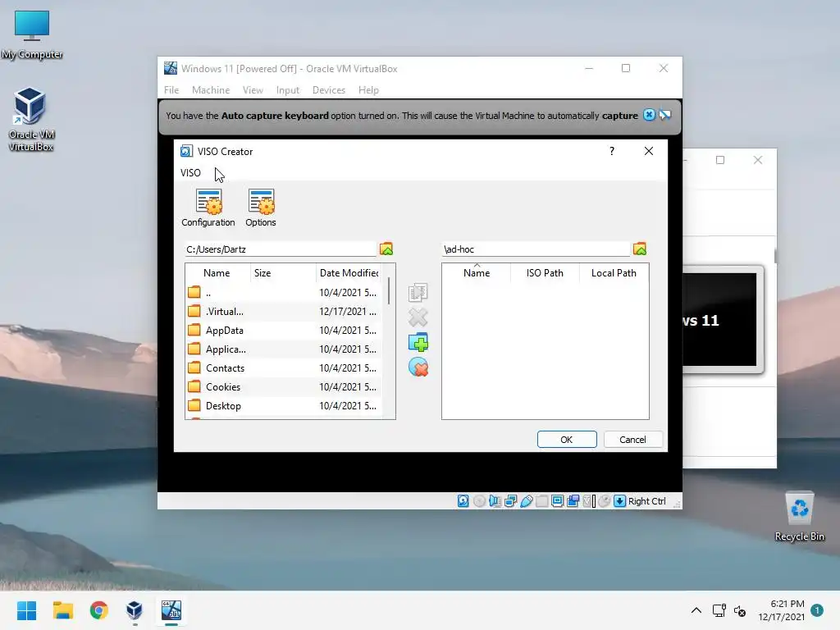Open the Configuration tool in VISO Creator
The height and width of the screenshot is (630, 840).
tap(208, 208)
